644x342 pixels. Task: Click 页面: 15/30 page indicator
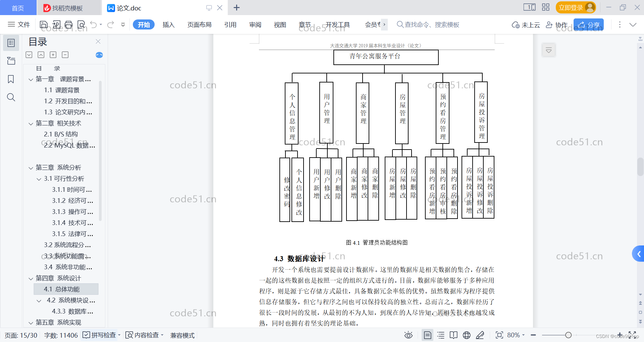[21, 335]
